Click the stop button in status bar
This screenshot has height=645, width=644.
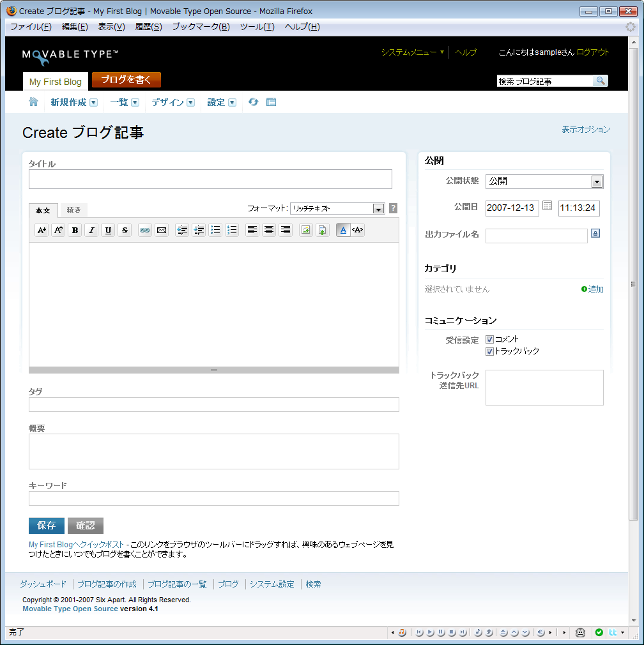tap(452, 633)
